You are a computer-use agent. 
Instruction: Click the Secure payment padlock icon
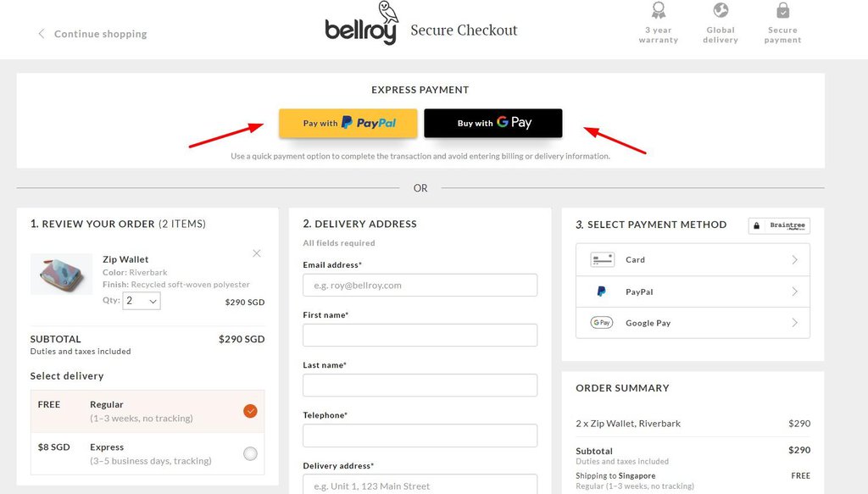[x=782, y=12]
